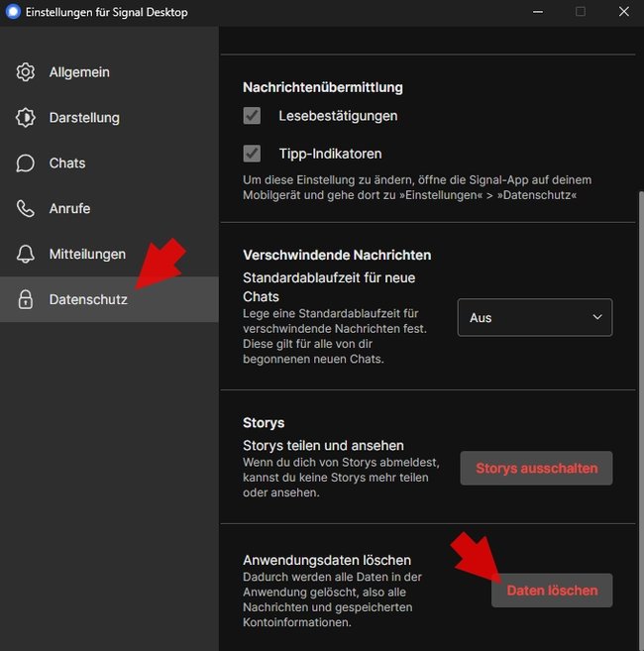Open the Darstellung settings section
Screen dimensions: 644x651
(109, 118)
